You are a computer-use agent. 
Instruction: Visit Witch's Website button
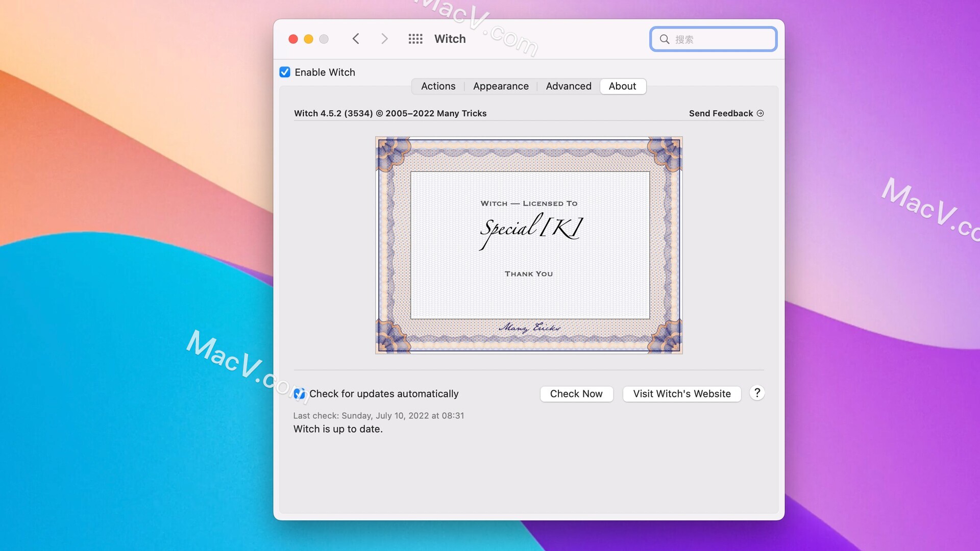click(x=682, y=393)
